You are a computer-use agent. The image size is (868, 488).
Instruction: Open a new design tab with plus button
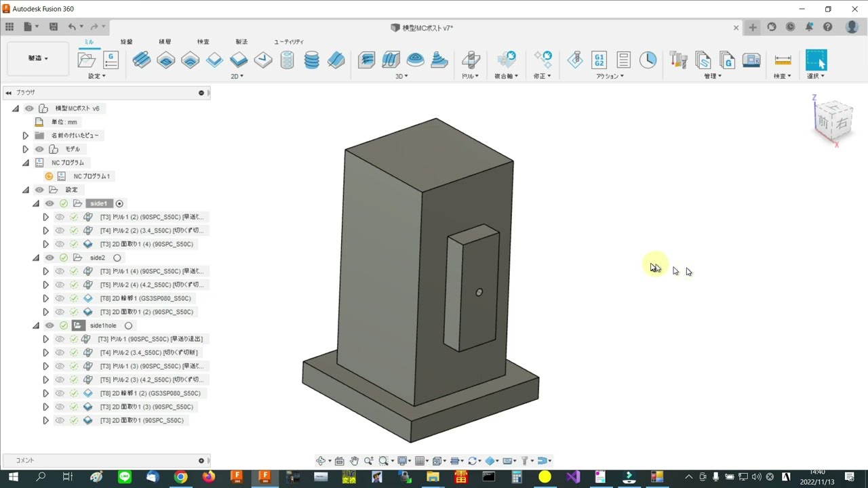tap(753, 27)
